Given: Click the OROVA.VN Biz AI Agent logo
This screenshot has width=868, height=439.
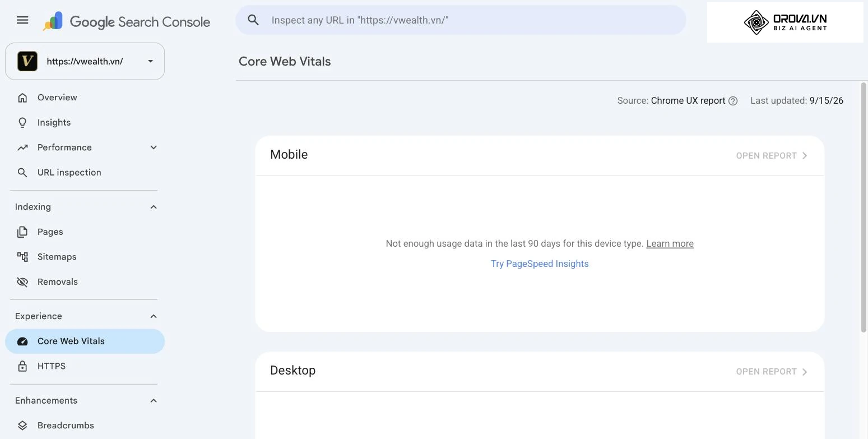Looking at the screenshot, I should [785, 22].
